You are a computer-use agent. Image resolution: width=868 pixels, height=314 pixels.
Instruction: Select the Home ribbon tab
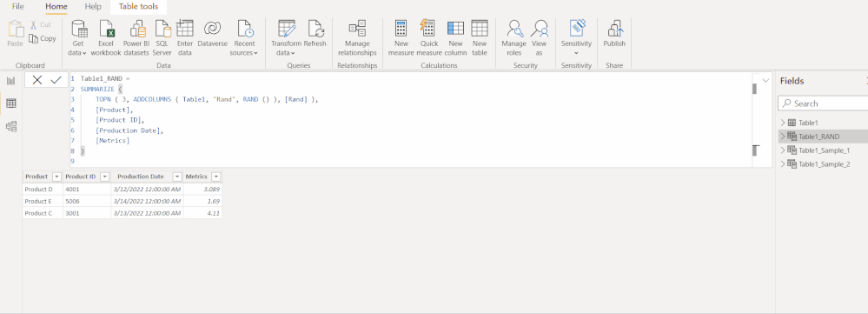pyautogui.click(x=56, y=7)
